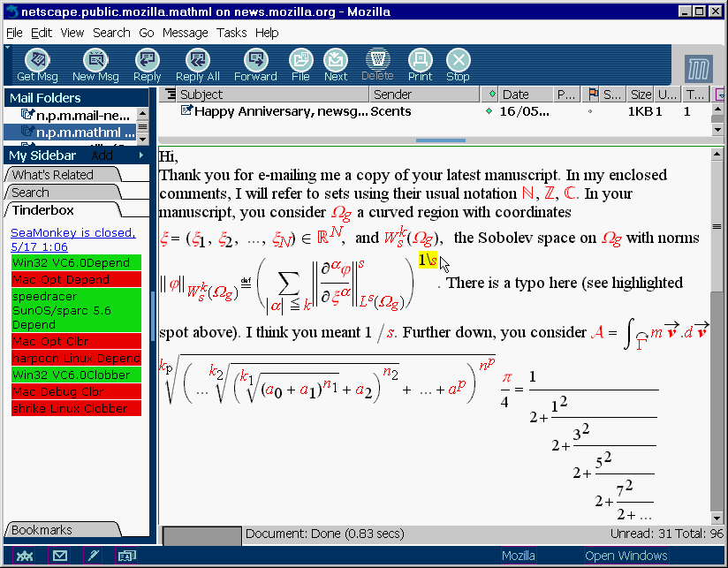Viewport: 728px width, 568px height.
Task: Click the message body scroll up arrow
Action: [717, 154]
